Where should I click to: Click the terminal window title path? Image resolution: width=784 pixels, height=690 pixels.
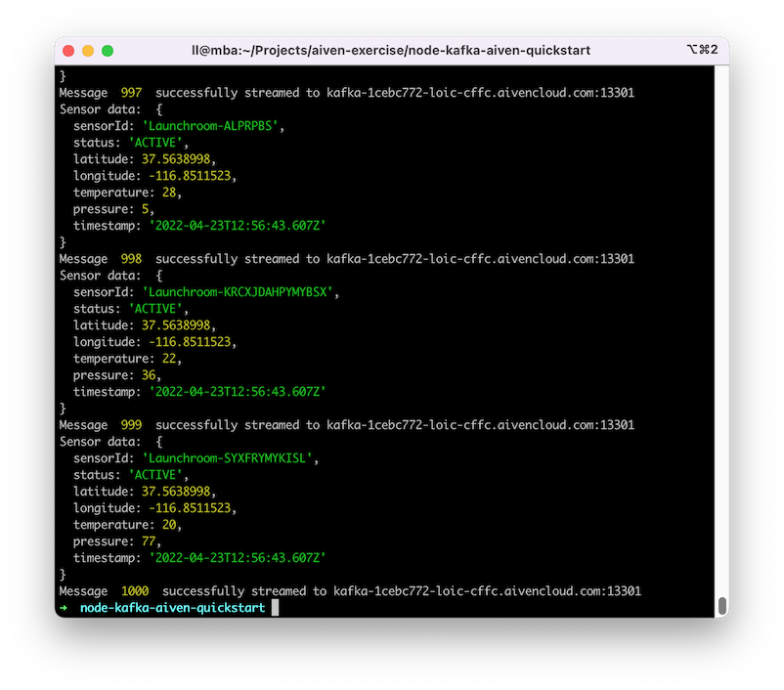click(x=391, y=51)
